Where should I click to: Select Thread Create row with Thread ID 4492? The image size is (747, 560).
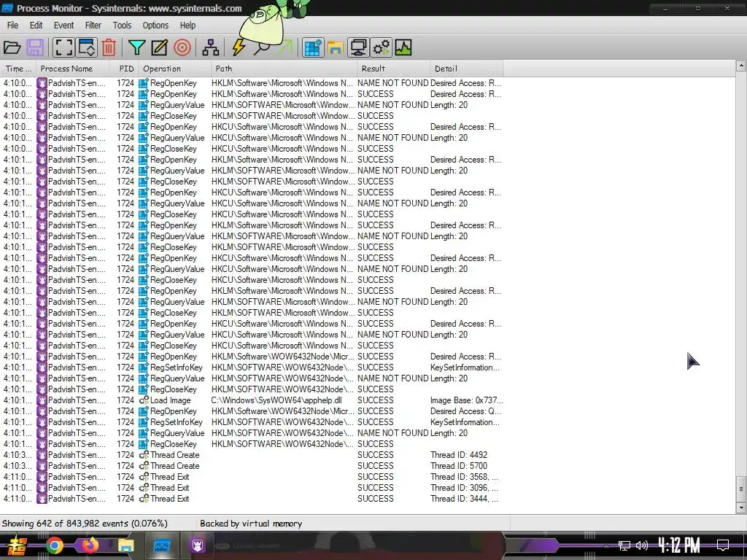click(252, 455)
